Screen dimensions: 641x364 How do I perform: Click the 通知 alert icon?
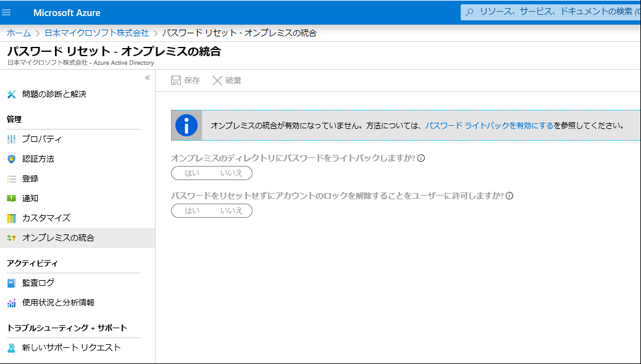point(12,199)
